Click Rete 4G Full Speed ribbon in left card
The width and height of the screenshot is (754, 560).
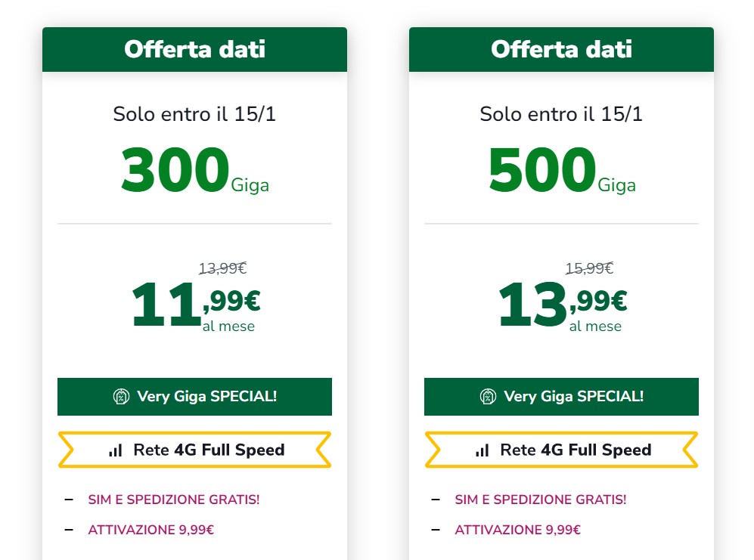(x=194, y=450)
